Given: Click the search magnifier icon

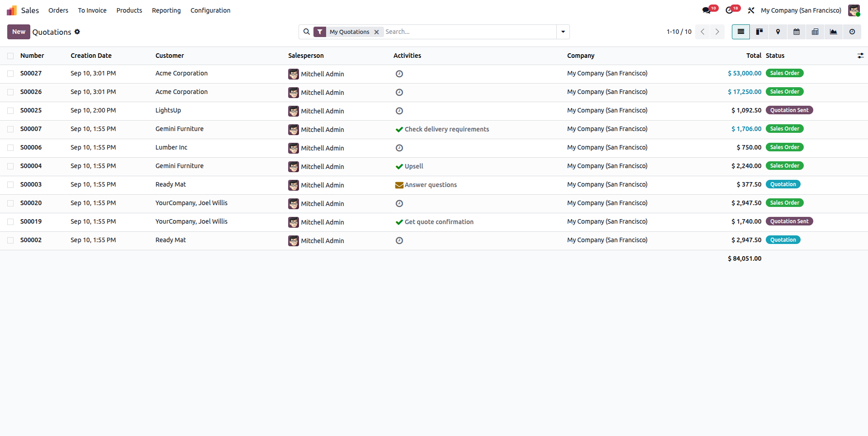Looking at the screenshot, I should click(307, 32).
